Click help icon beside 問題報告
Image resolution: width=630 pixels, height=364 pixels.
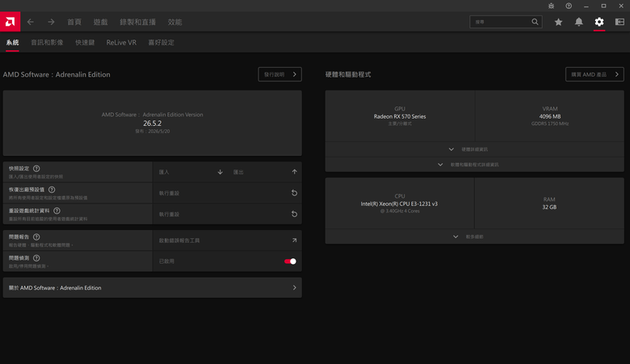[x=36, y=237]
